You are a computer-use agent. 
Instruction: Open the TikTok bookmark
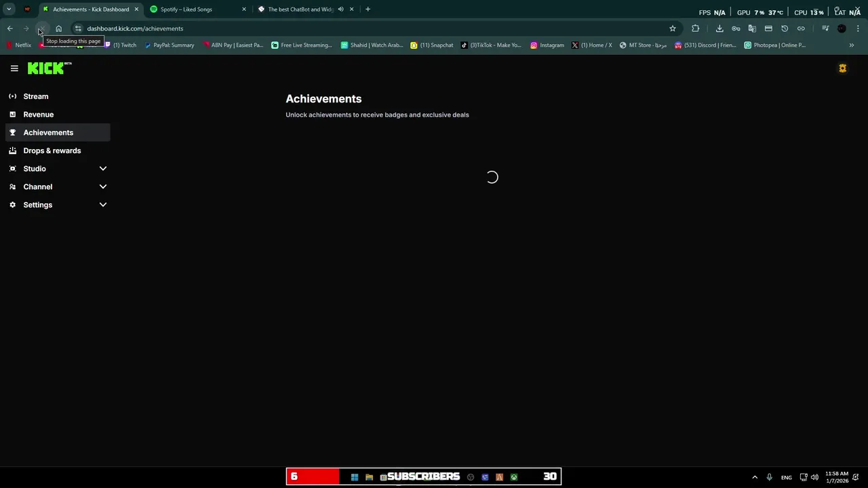pyautogui.click(x=491, y=45)
